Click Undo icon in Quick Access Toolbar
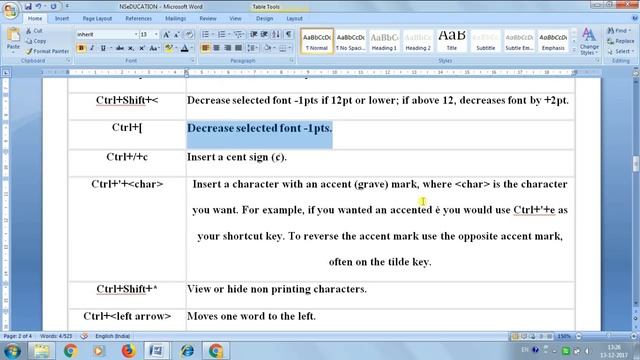 (x=39, y=7)
